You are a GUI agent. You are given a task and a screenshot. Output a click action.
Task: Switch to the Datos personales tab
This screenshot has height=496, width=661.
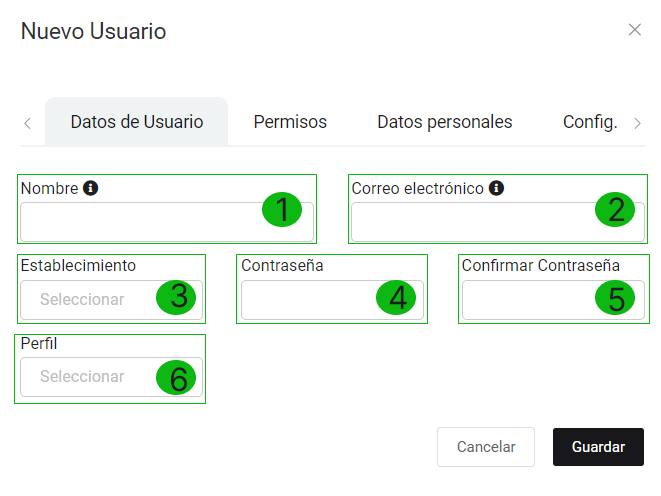click(x=445, y=122)
